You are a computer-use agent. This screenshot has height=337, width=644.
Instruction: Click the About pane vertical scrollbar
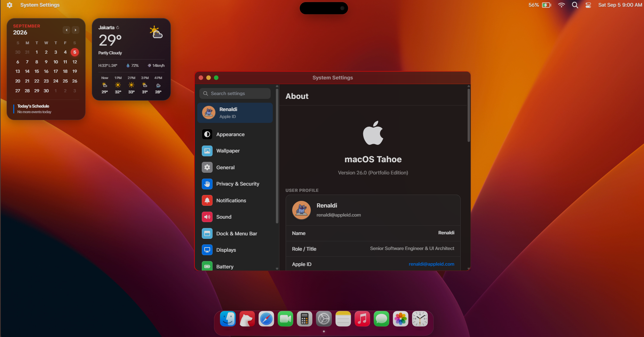(x=469, y=115)
